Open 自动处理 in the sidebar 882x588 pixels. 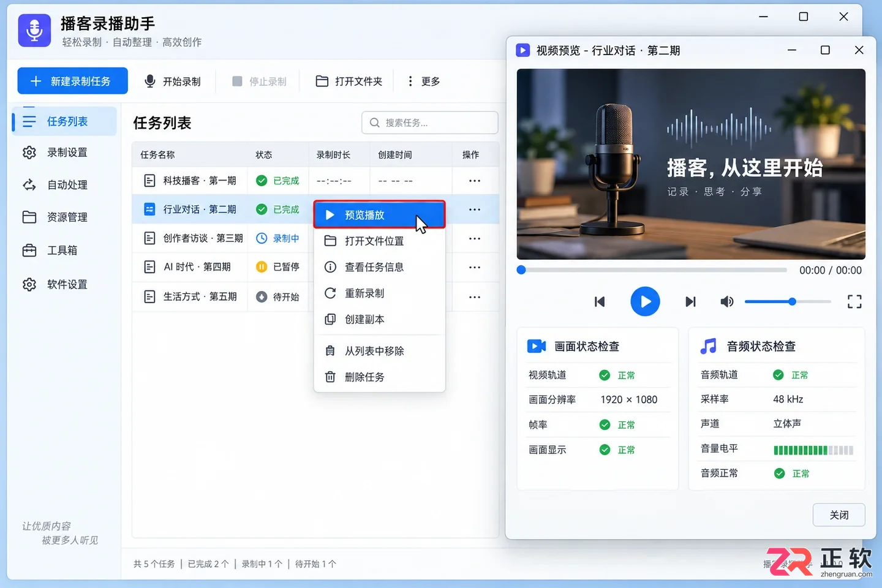click(x=64, y=185)
